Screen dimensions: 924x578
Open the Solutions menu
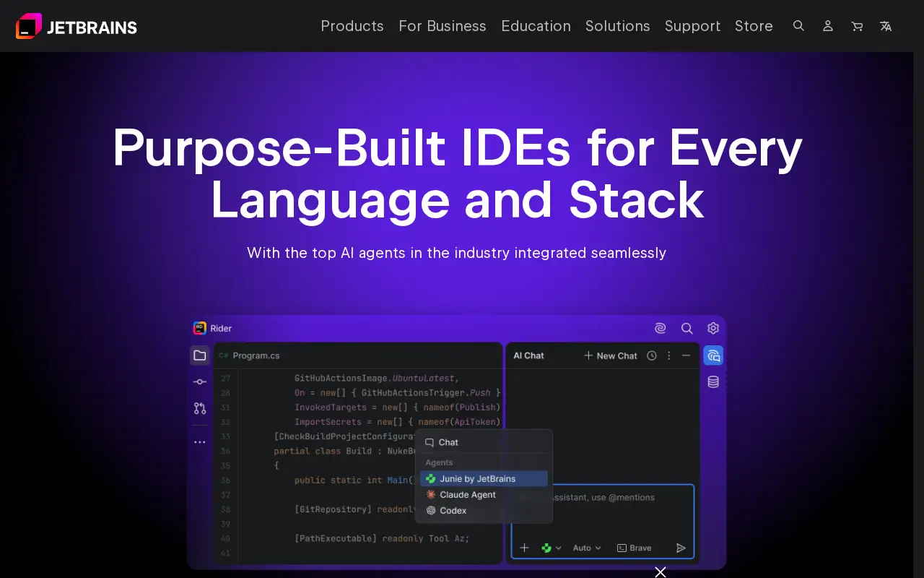coord(617,26)
